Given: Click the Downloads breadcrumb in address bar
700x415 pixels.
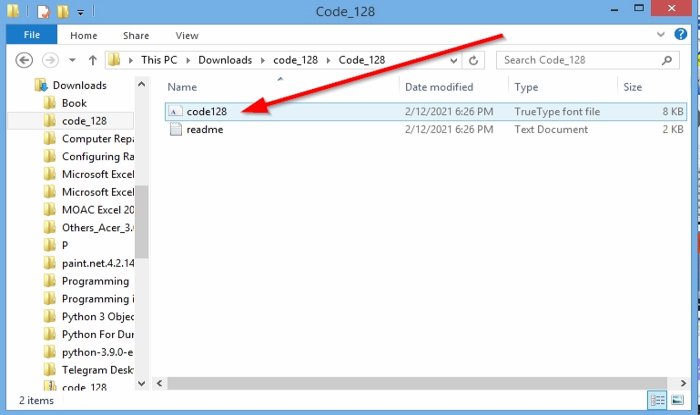Looking at the screenshot, I should click(225, 60).
